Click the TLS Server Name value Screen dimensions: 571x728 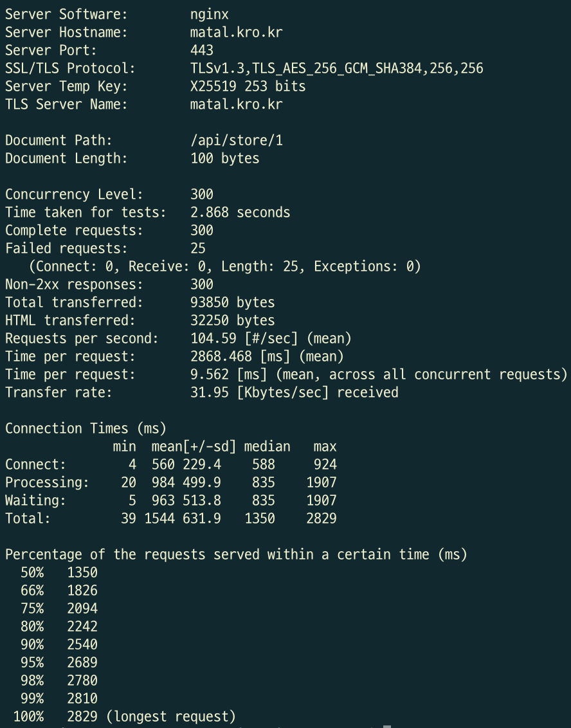pos(236,104)
